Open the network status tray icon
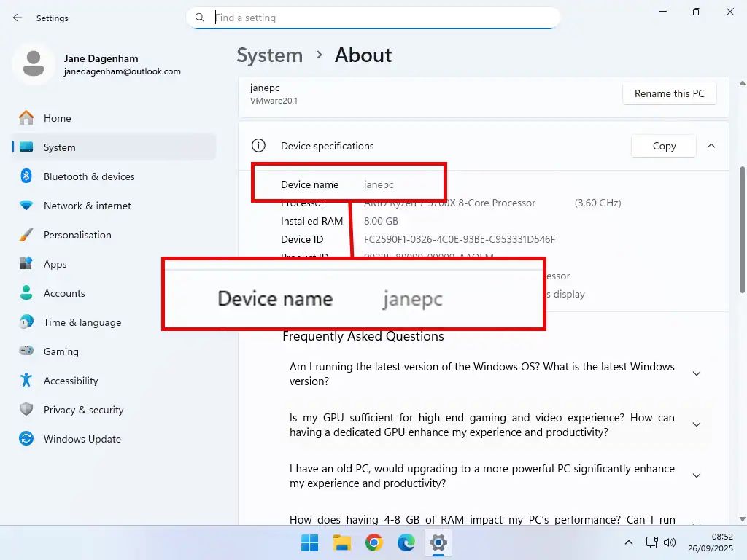The image size is (747, 560). [651, 542]
